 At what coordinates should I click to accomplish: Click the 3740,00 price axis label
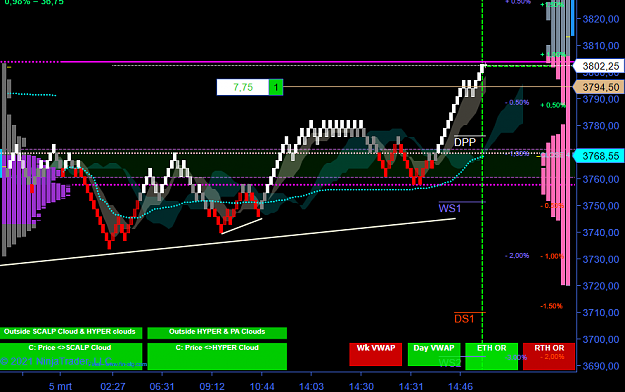pos(601,233)
